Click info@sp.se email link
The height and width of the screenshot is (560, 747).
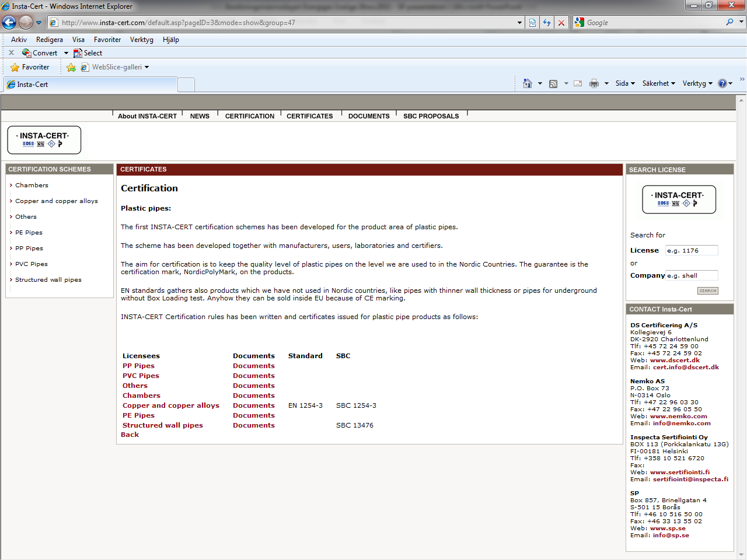click(x=671, y=535)
